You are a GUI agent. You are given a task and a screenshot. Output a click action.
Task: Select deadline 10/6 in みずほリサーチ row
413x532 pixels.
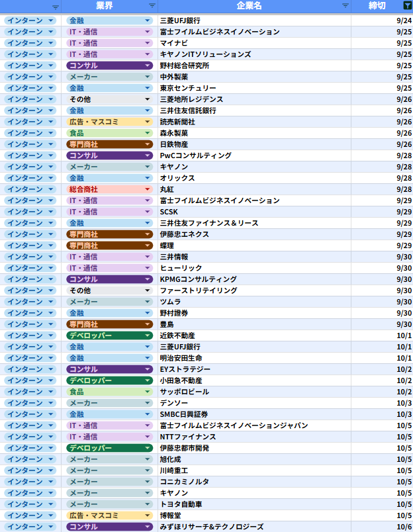tap(382, 527)
